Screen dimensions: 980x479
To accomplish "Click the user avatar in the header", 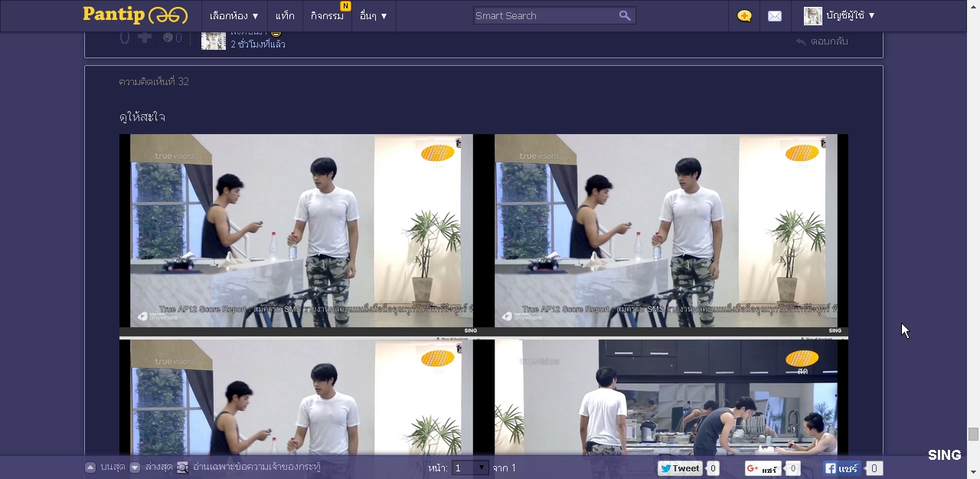I will point(812,15).
